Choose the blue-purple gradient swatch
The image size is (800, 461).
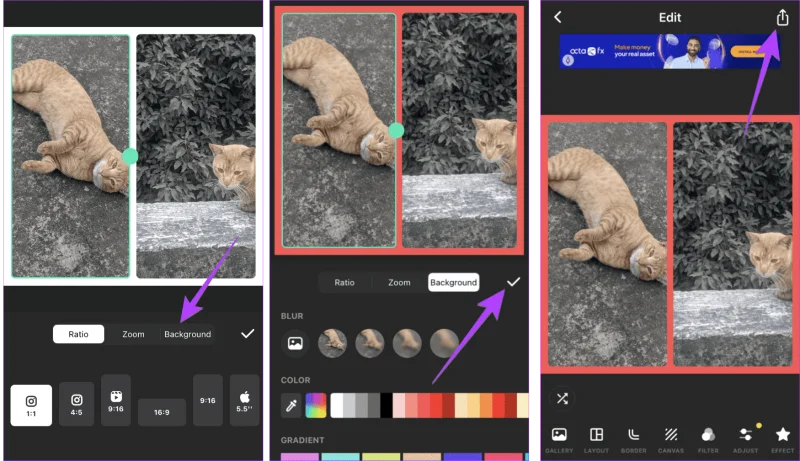click(x=462, y=456)
